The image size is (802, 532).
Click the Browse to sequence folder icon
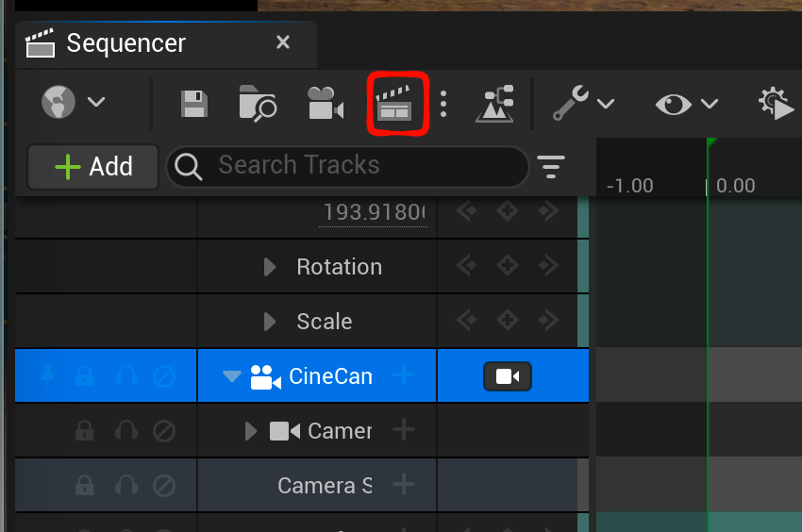tap(258, 103)
